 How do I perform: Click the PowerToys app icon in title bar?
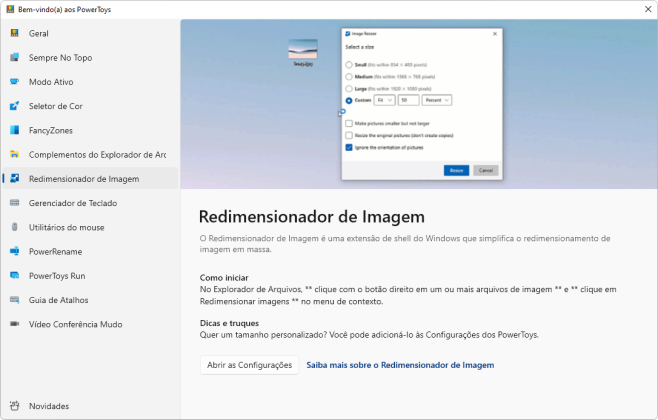[x=10, y=9]
